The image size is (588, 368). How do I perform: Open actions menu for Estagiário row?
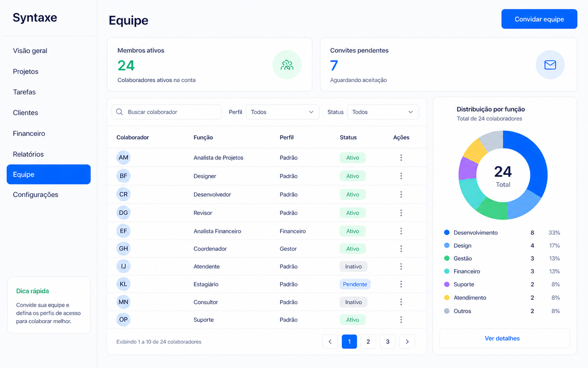click(x=401, y=284)
